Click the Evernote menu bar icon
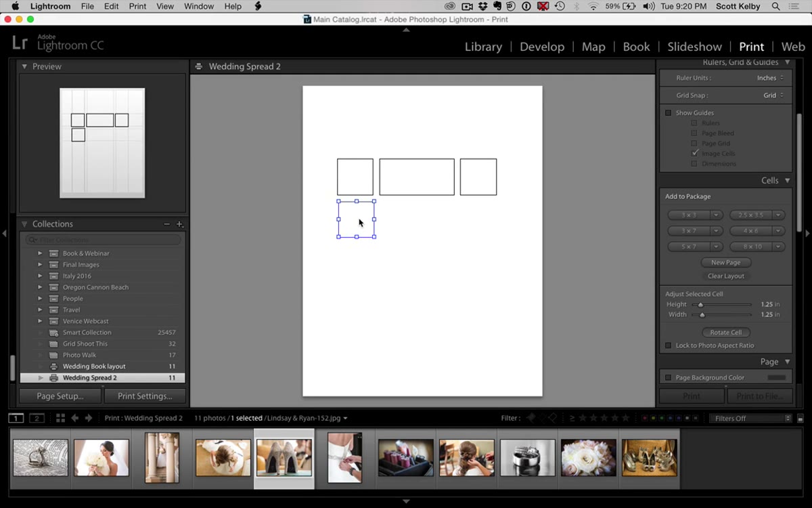 (x=497, y=6)
